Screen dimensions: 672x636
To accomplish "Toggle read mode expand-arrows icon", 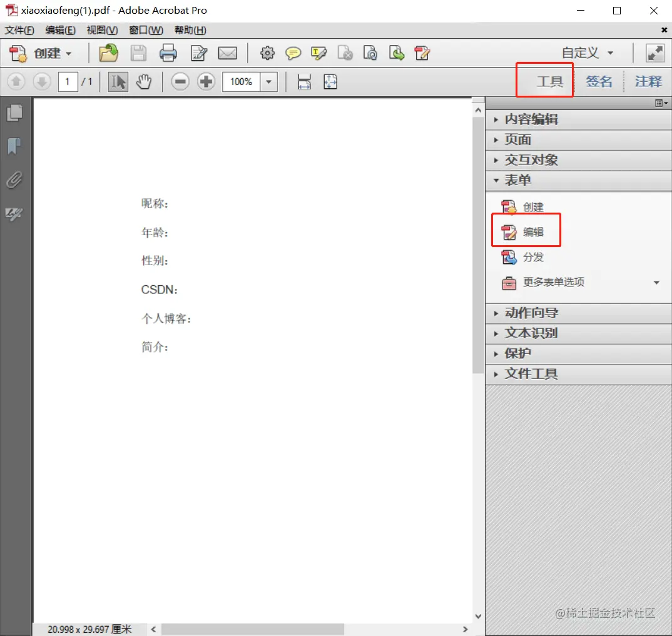I will (x=655, y=53).
